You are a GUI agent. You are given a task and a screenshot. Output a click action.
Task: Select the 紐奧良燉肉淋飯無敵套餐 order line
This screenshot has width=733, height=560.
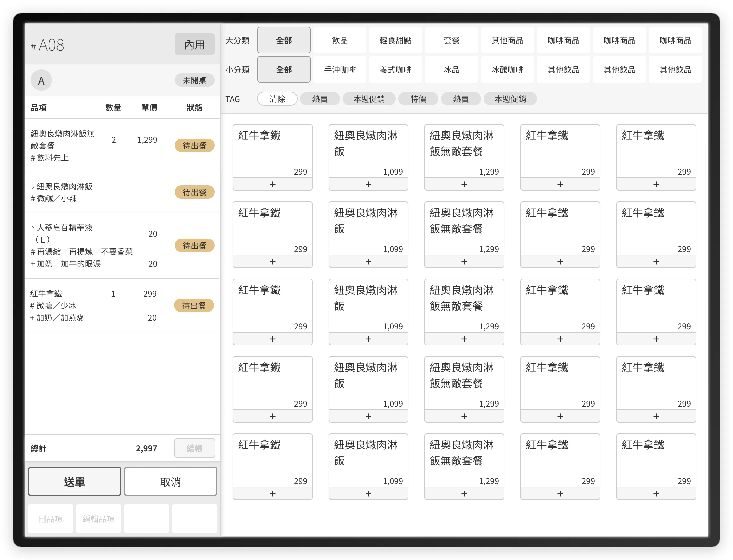(x=123, y=146)
